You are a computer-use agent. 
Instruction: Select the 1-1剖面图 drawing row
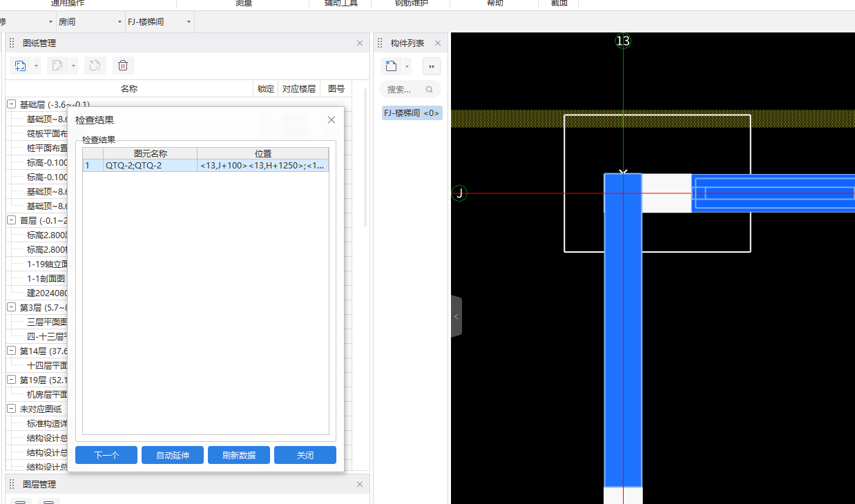tap(46, 278)
